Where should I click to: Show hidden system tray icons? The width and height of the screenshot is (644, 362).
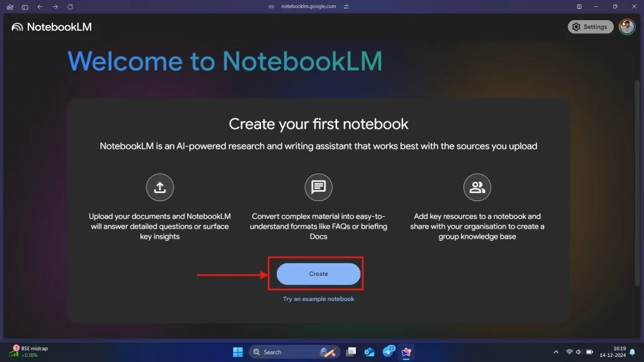(x=556, y=352)
